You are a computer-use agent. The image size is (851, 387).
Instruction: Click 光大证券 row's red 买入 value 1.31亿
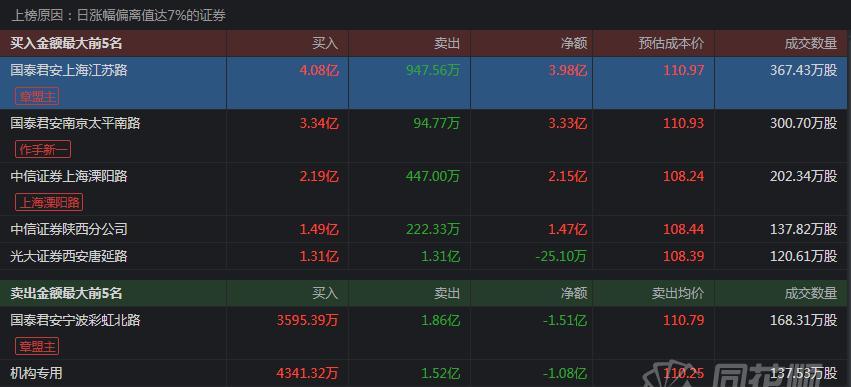click(319, 256)
